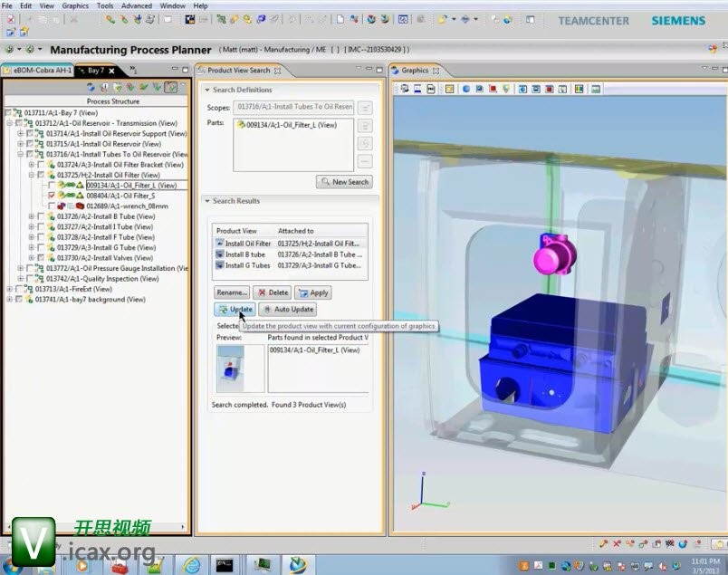Check the 012689/A;1-wrench_08mm checkbox
This screenshot has height=575, width=728.
(52, 206)
